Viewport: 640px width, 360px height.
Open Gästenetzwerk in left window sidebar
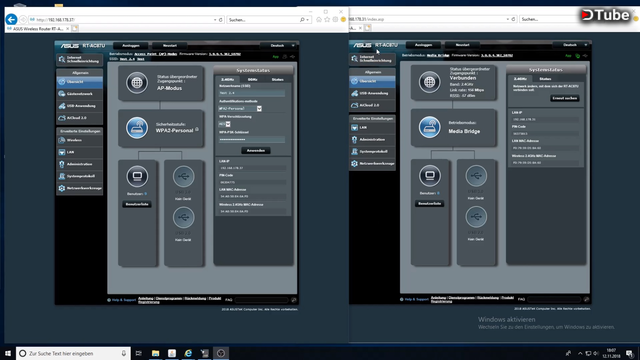coord(80,94)
